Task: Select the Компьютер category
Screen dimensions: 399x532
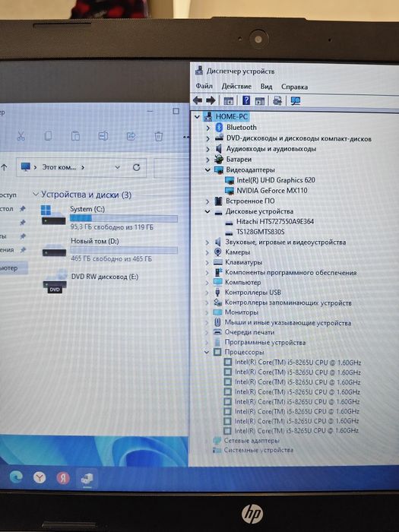Action: click(x=242, y=282)
